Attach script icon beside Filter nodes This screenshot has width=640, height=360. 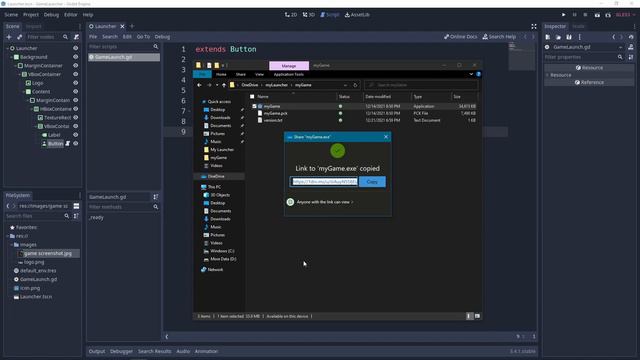coord(76,37)
